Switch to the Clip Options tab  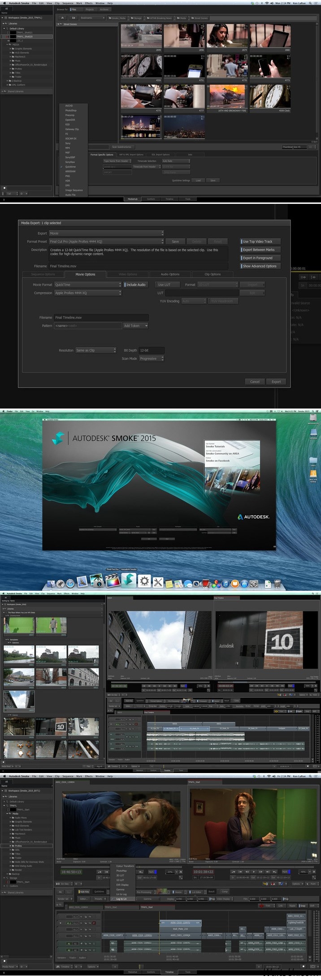(213, 274)
